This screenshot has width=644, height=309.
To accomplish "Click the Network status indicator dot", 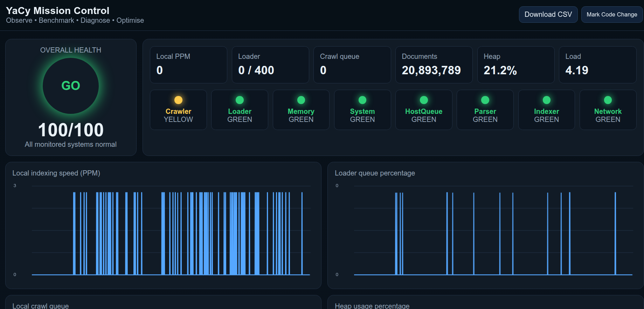I will point(608,100).
